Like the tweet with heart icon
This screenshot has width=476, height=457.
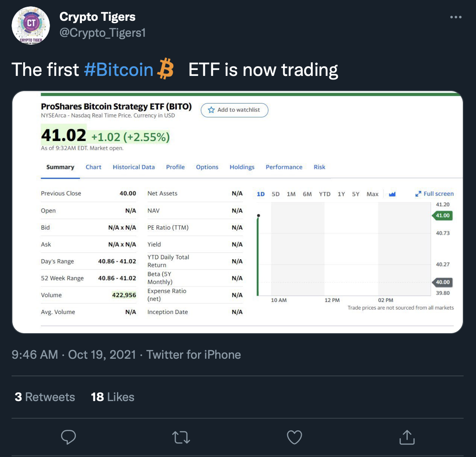(294, 437)
